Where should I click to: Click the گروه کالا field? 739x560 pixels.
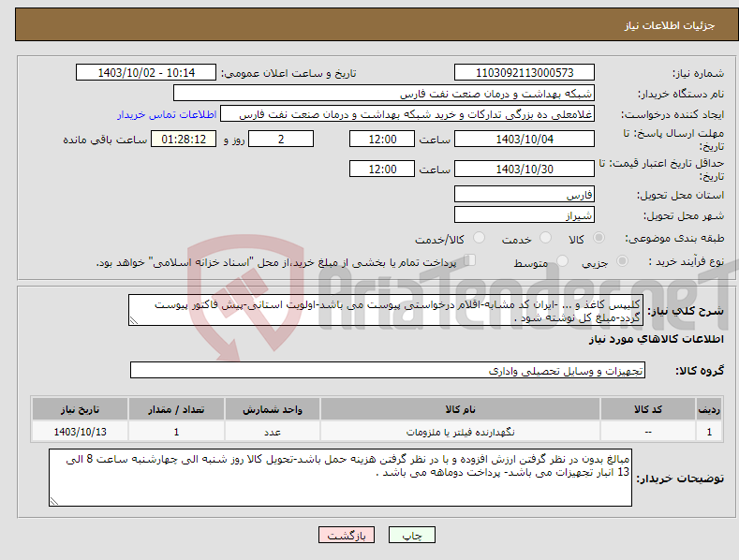(x=388, y=371)
